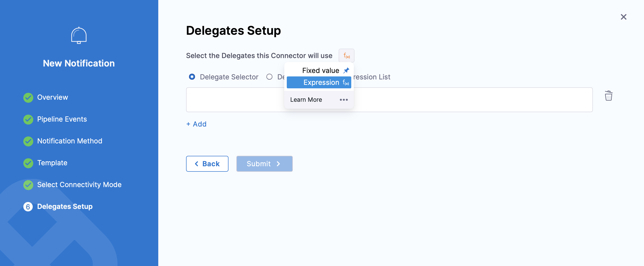The image size is (644, 266).
Task: Click the trash icon to delete the delegate row
Action: click(x=608, y=96)
